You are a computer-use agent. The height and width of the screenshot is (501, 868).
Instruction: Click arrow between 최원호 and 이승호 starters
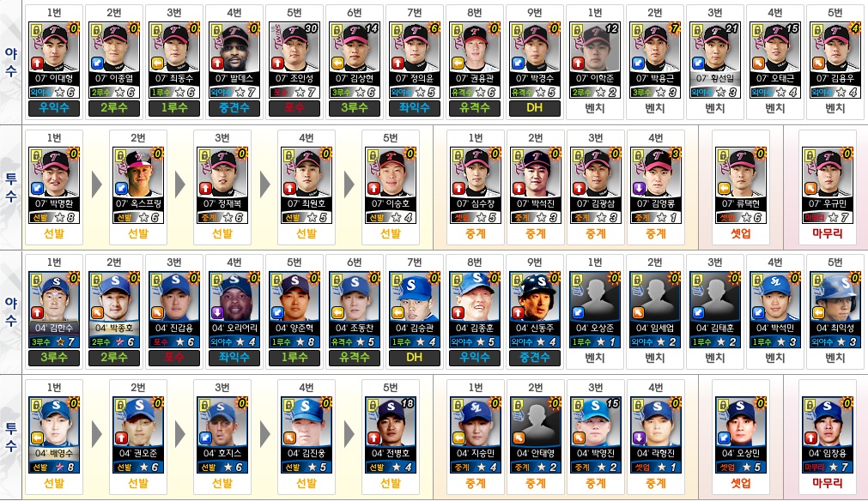[x=349, y=185]
